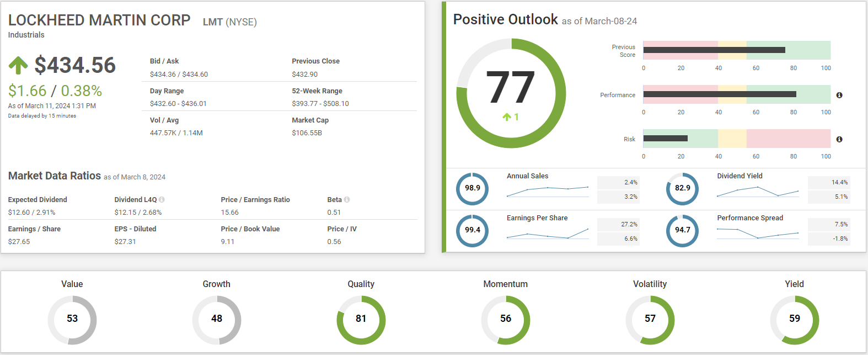Viewport: 868px width, 355px height.
Task: Click the Price / Book Value figure 9.11
Action: [228, 242]
